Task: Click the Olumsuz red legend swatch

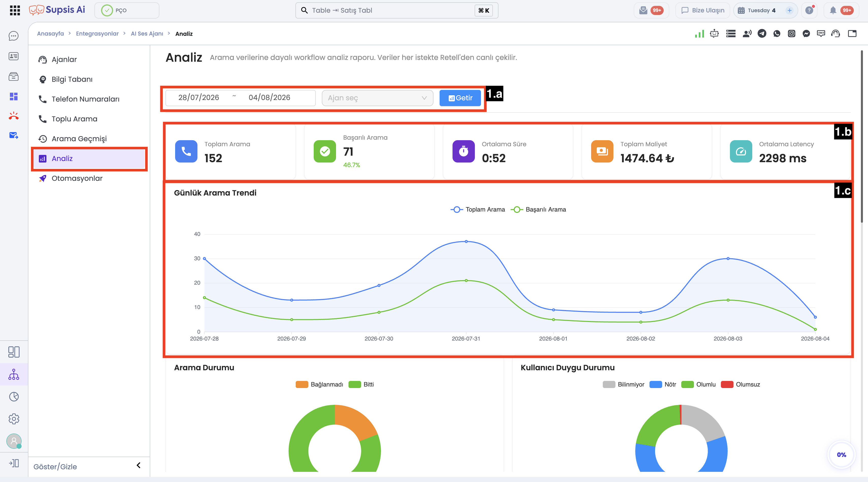Action: point(727,384)
